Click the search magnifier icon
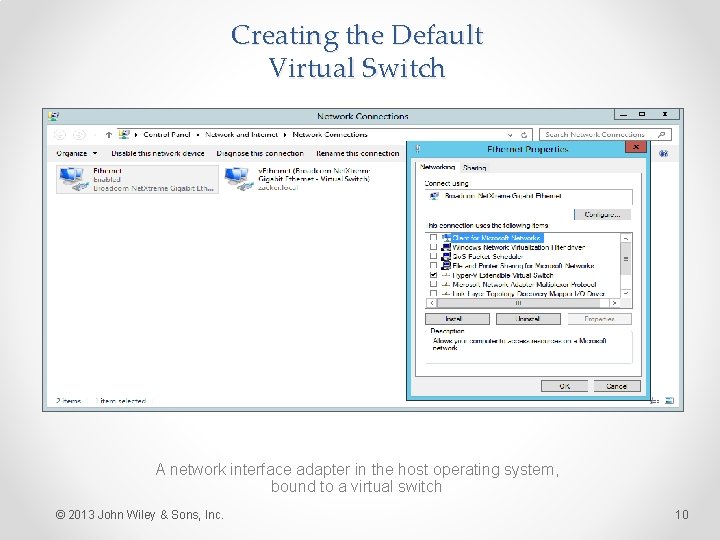This screenshot has height=540, width=720. pos(661,135)
